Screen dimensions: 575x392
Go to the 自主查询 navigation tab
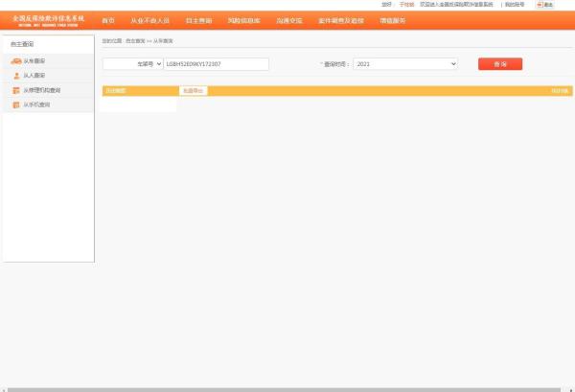[198, 20]
